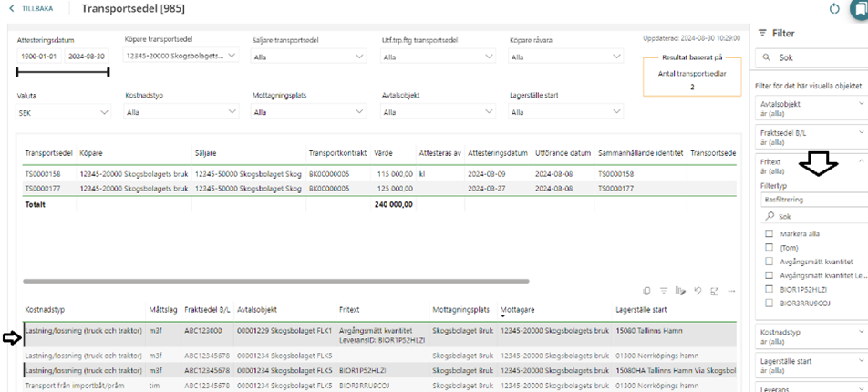Image resolution: width=868 pixels, height=392 pixels.
Task: Open the bookmark icon at top right
Action: tap(859, 9)
